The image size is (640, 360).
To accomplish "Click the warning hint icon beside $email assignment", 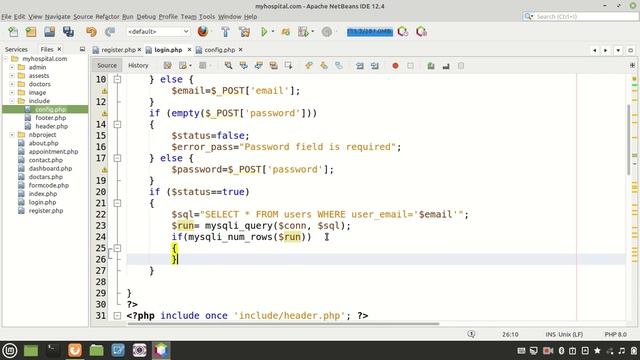I will [104, 91].
